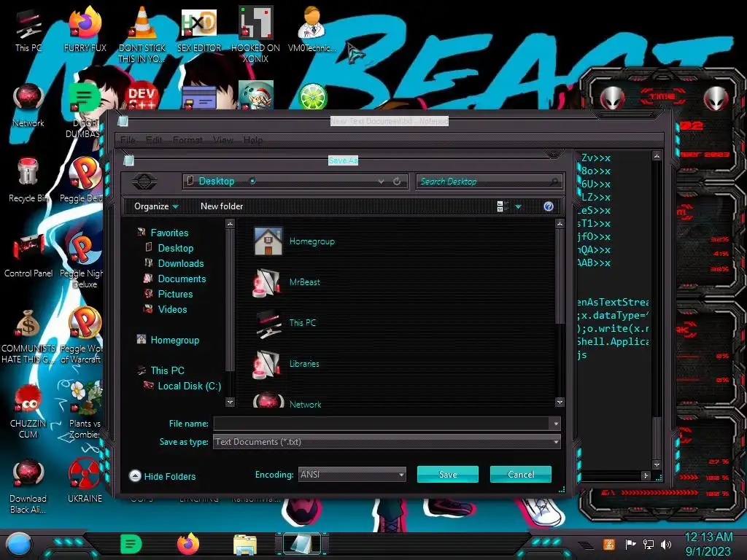Open the This PC desktop icon
Image resolution: width=747 pixels, height=560 pixels.
[x=28, y=31]
